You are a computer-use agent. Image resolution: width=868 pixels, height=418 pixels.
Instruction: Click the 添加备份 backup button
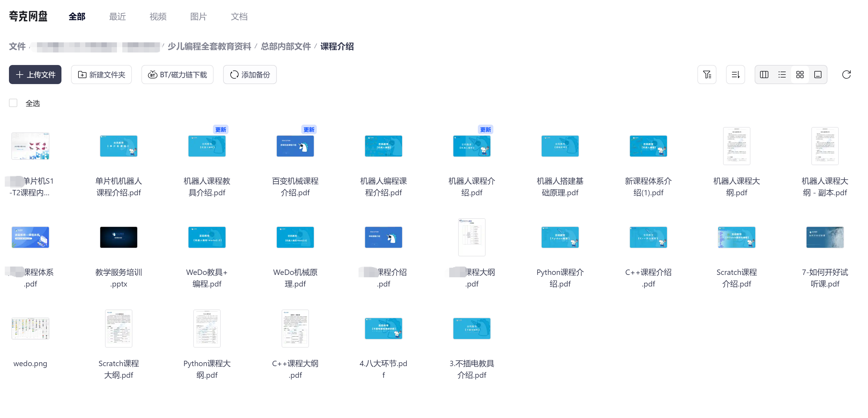250,75
